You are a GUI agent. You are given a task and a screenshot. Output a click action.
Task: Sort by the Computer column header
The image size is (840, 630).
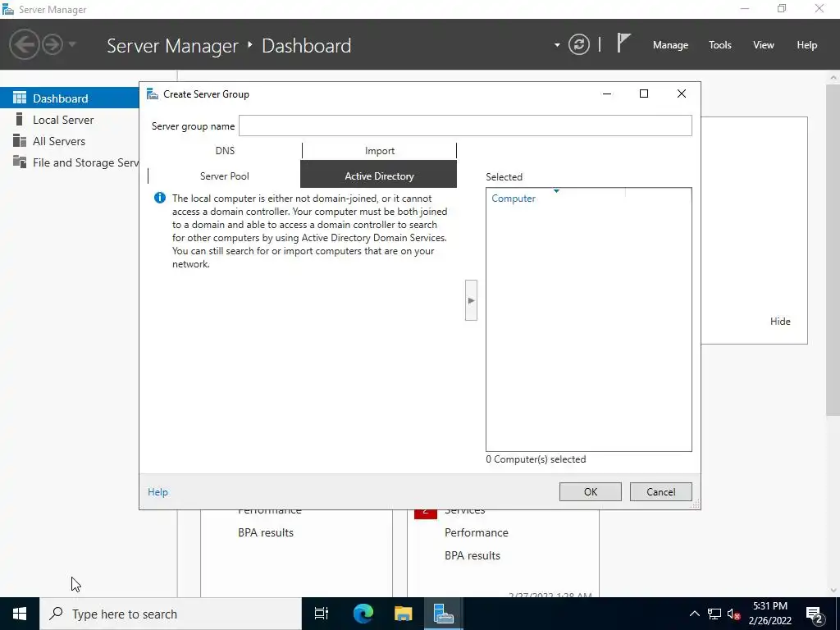[514, 199]
